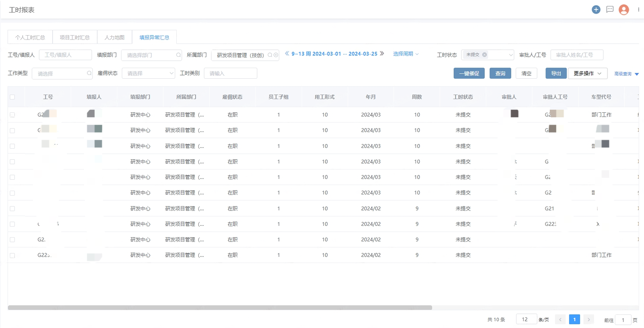644x328 pixels.
Task: Open the user avatar profile
Action: point(624,10)
